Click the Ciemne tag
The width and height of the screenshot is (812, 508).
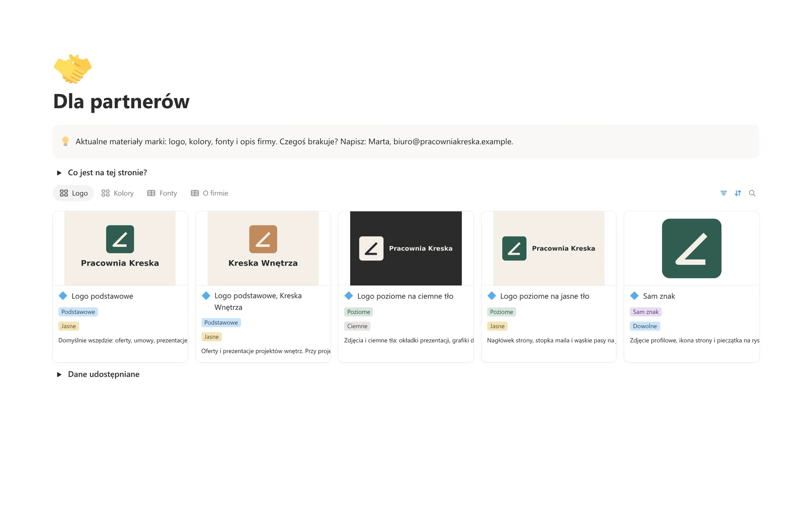point(357,326)
